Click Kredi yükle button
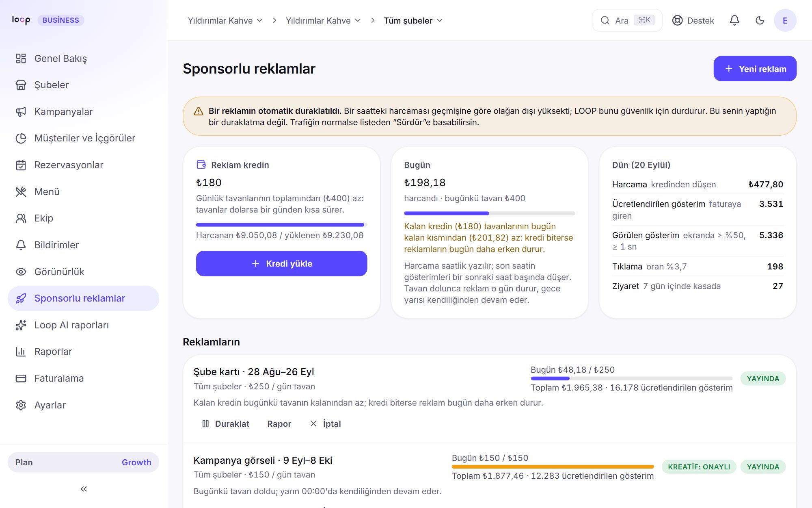The height and width of the screenshot is (508, 812). pos(281,263)
